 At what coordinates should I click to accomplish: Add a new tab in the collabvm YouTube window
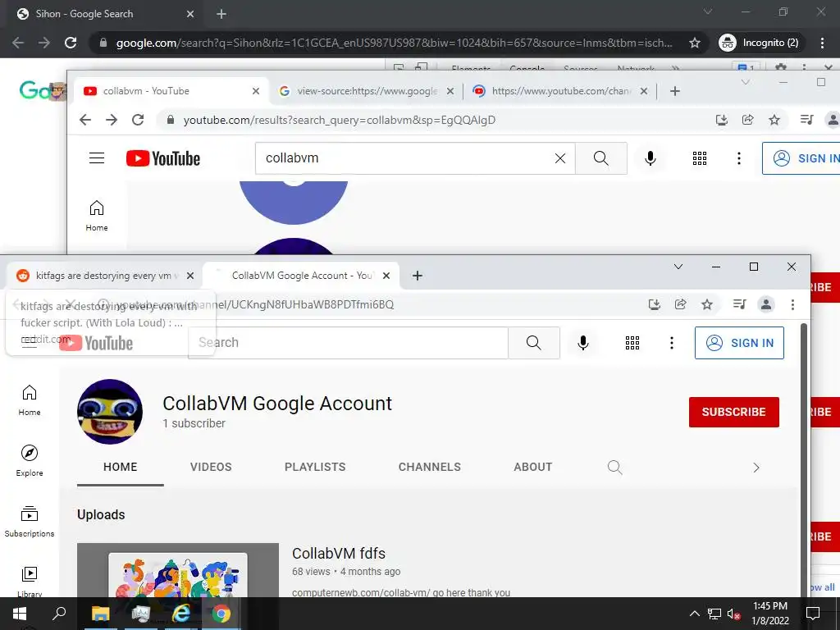(675, 91)
